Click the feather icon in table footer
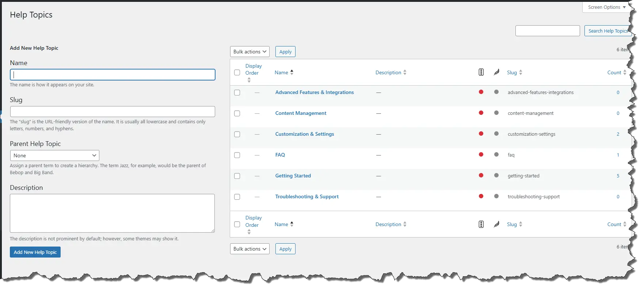 [x=496, y=224]
